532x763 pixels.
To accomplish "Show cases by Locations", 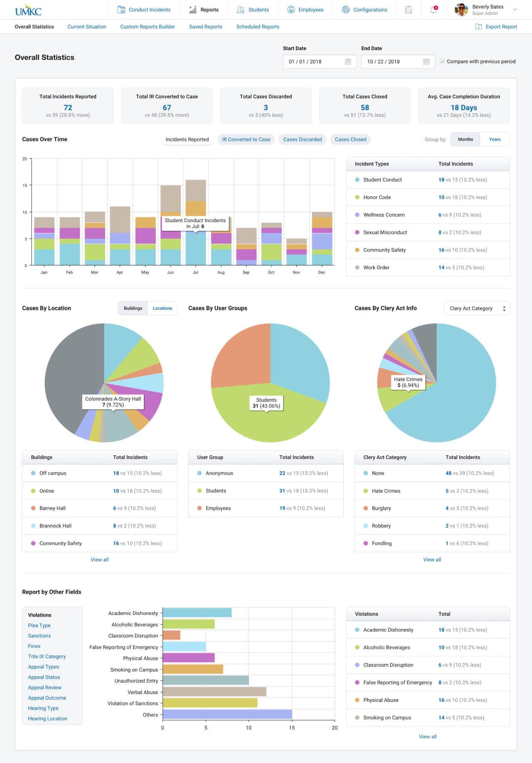I will pyautogui.click(x=162, y=308).
